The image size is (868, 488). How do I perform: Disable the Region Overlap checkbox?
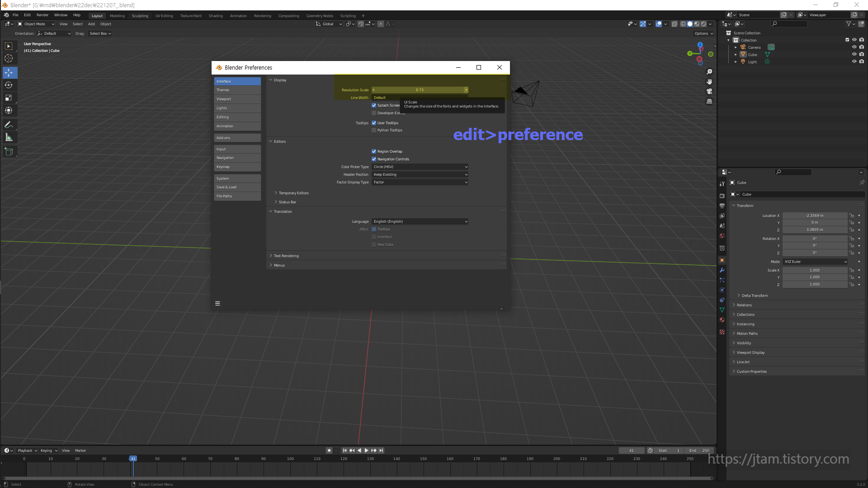coord(374,151)
